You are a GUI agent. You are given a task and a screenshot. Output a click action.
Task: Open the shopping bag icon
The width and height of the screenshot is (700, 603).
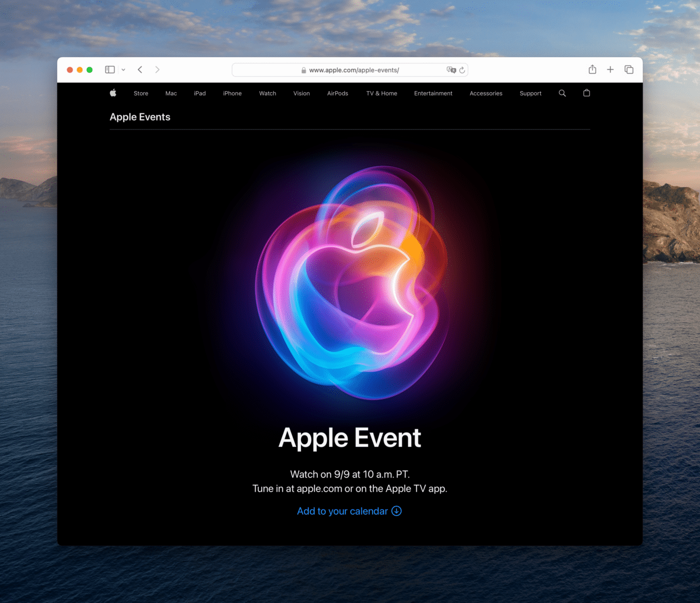[587, 93]
